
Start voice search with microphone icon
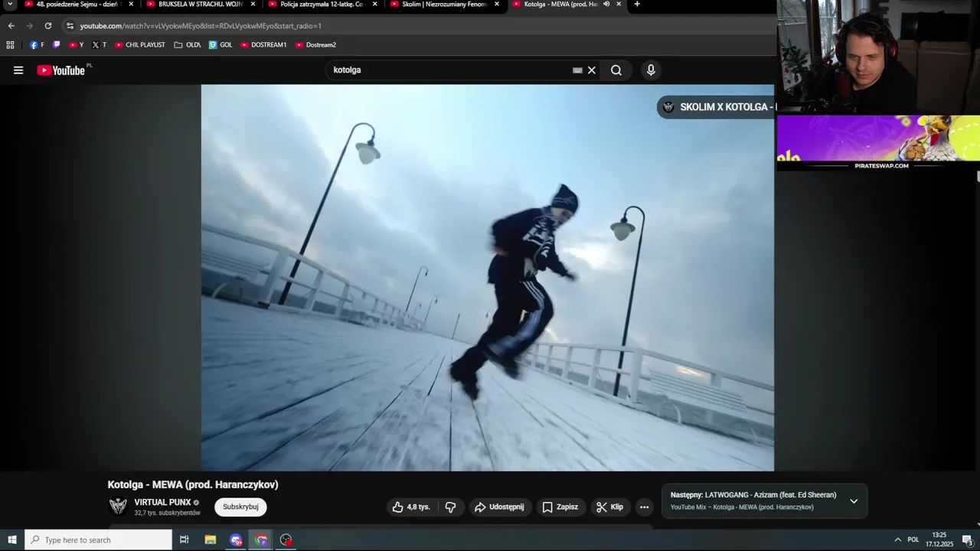coord(651,70)
